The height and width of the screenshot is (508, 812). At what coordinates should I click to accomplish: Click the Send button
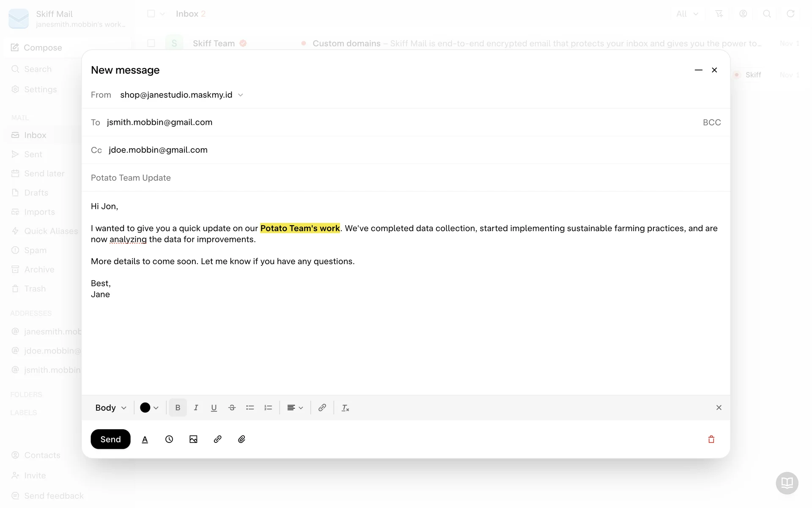click(110, 439)
